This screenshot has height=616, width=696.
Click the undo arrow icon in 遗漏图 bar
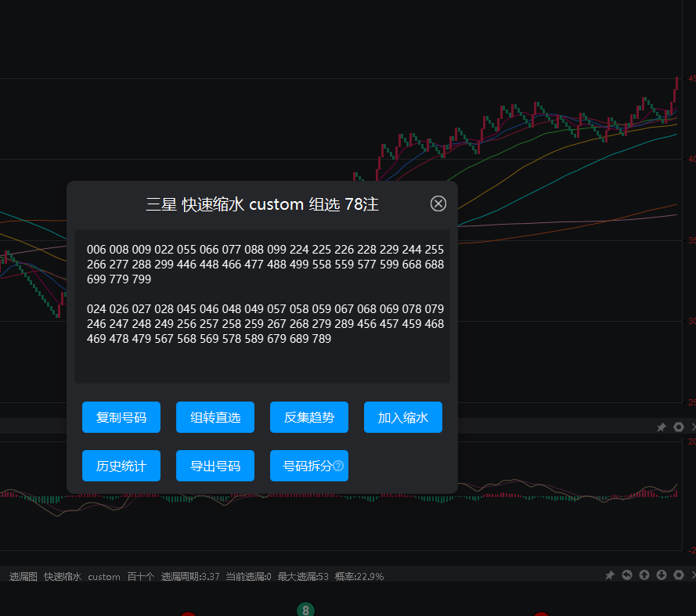click(627, 575)
